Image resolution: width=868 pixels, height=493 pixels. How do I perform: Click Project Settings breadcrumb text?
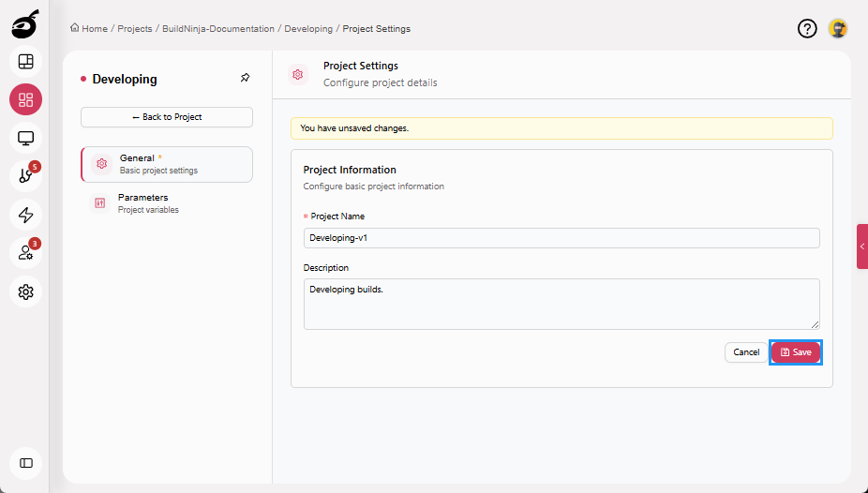click(x=377, y=29)
